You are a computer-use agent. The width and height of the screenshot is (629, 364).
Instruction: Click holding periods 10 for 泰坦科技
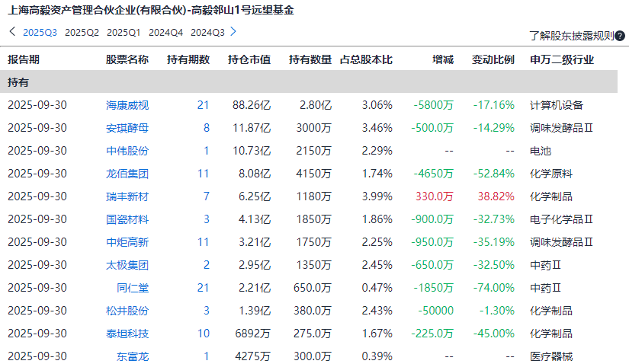click(204, 334)
